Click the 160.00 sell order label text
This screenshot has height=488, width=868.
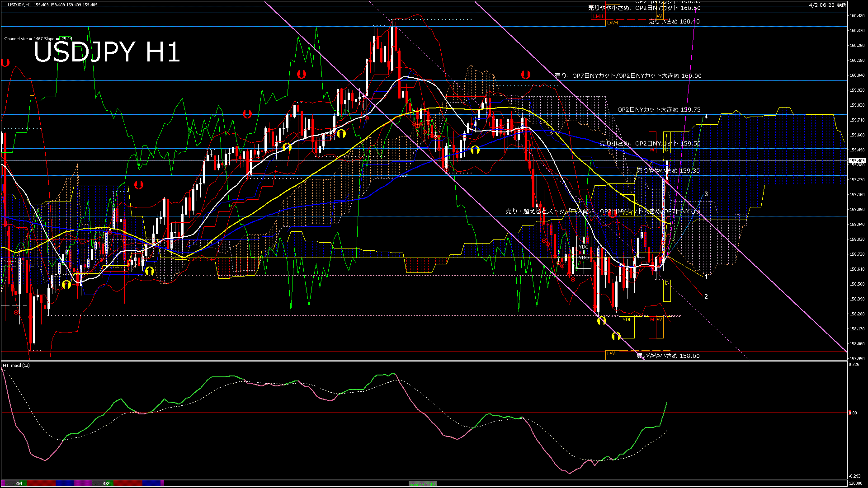[628, 76]
